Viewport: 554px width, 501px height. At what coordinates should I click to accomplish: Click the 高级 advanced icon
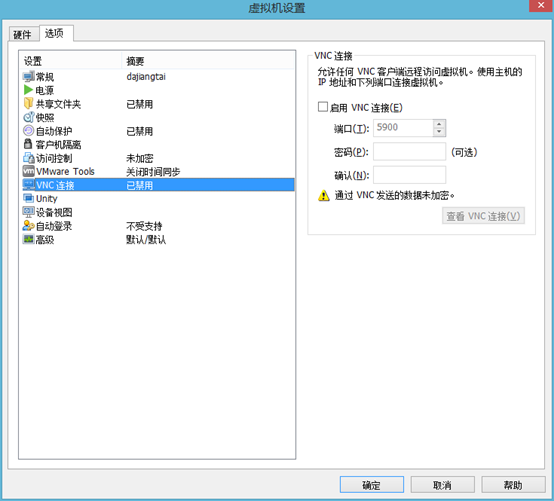click(29, 239)
